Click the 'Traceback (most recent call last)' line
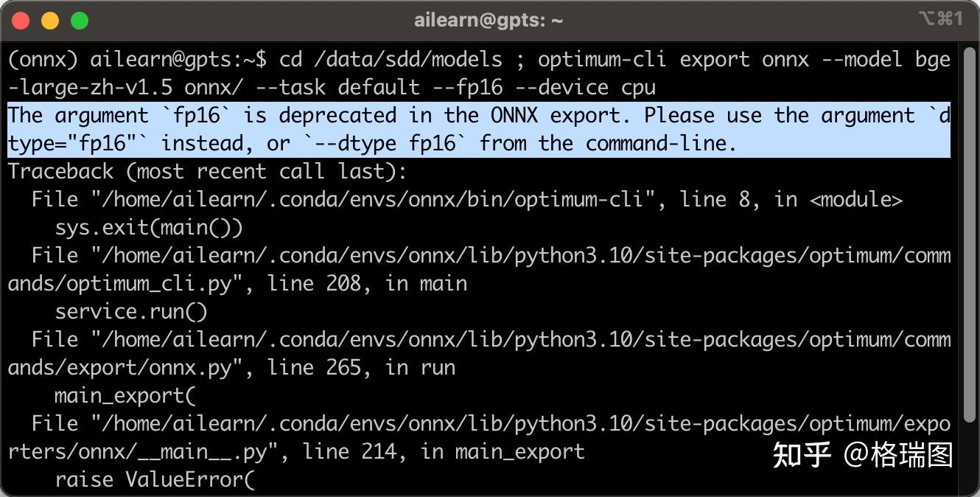 (x=207, y=172)
